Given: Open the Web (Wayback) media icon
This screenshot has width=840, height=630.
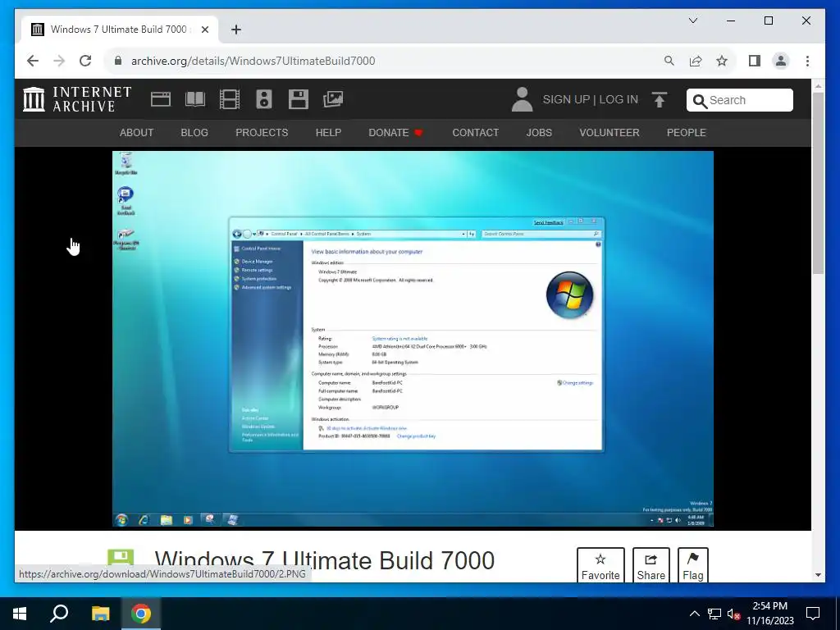Looking at the screenshot, I should [x=161, y=99].
